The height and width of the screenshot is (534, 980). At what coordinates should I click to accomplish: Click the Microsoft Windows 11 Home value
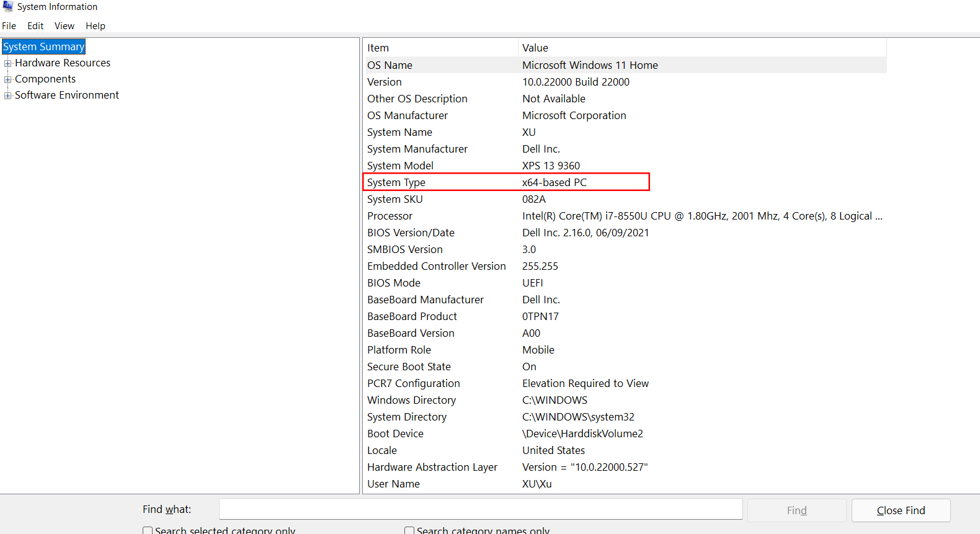coord(590,65)
